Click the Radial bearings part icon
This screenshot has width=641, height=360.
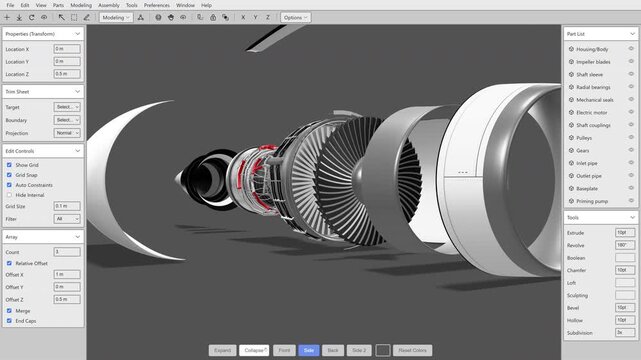click(572, 87)
